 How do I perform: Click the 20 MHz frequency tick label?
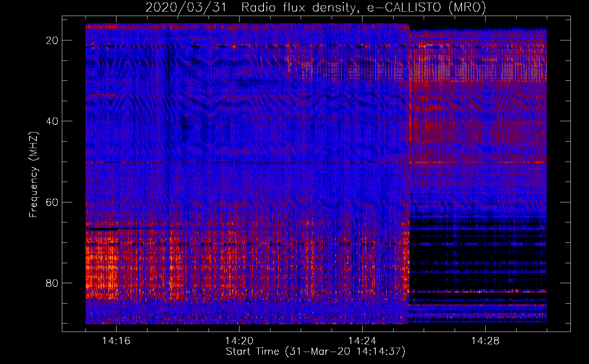click(x=52, y=40)
